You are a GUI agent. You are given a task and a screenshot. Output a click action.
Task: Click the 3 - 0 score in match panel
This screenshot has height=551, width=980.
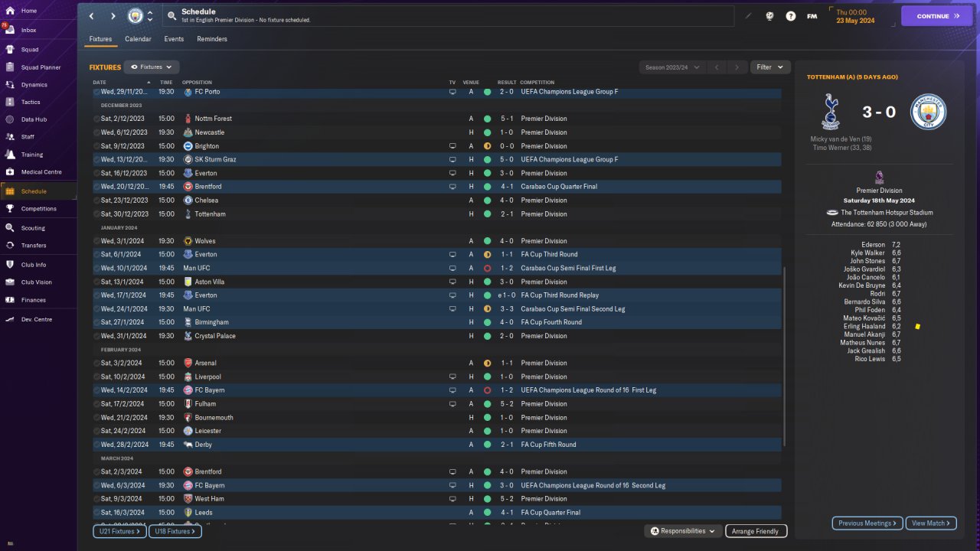pos(879,112)
